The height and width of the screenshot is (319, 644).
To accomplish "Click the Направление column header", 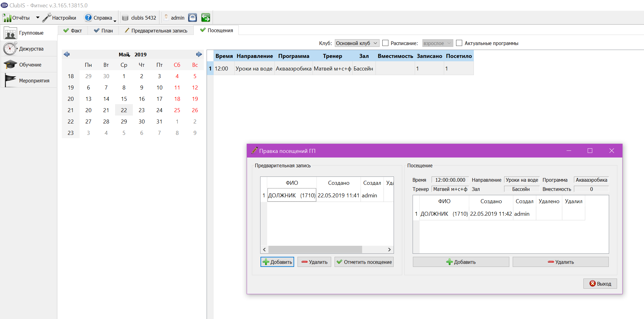I will [x=255, y=56].
